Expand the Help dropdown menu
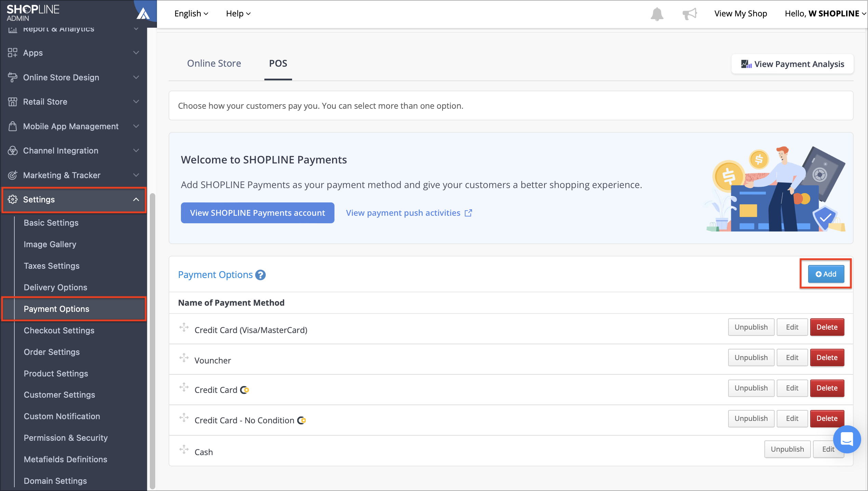The width and height of the screenshot is (868, 491). 238,14
